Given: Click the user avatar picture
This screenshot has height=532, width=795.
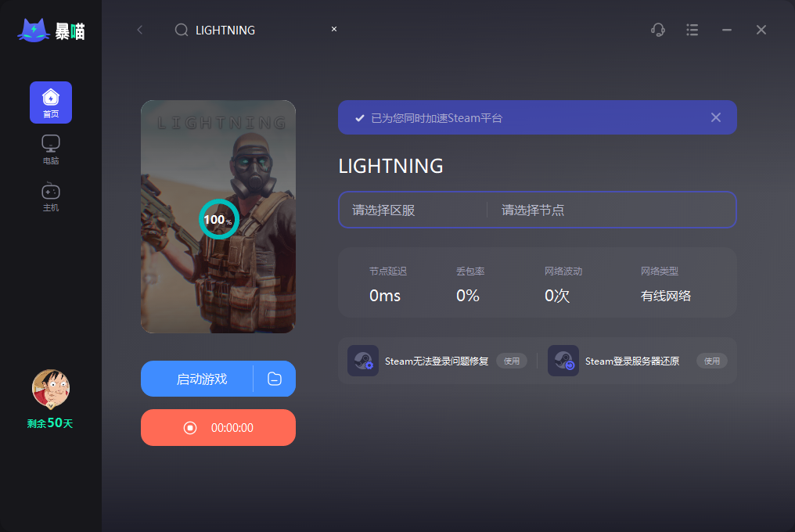Looking at the screenshot, I should [51, 389].
